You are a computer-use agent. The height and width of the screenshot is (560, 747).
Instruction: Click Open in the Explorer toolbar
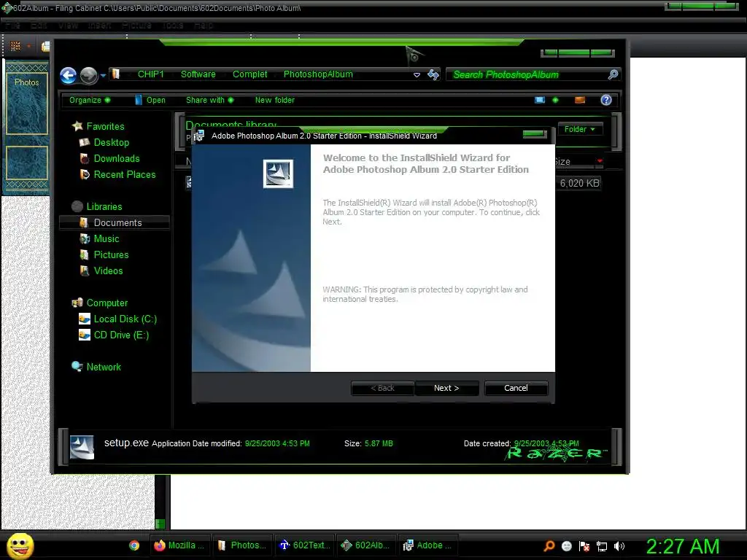150,100
